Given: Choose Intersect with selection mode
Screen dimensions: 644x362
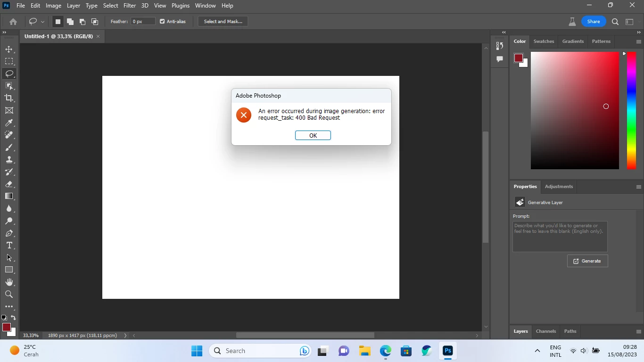Looking at the screenshot, I should pos(94,21).
